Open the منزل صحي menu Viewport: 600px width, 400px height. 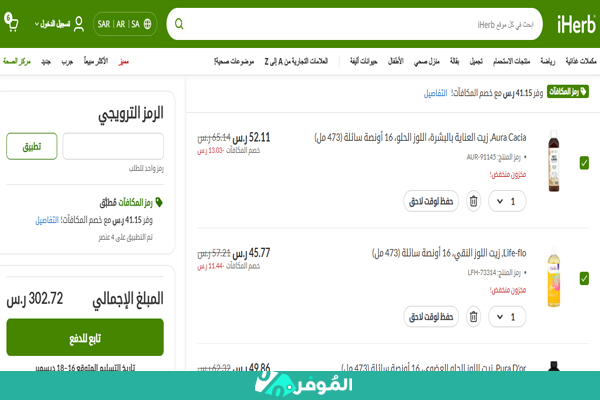click(427, 61)
